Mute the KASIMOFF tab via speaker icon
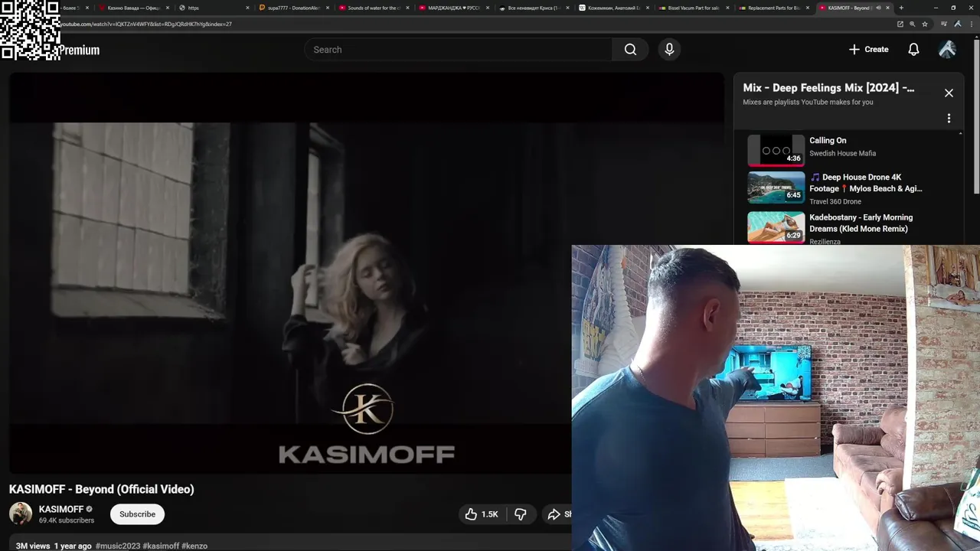980x551 pixels. pos(878,8)
